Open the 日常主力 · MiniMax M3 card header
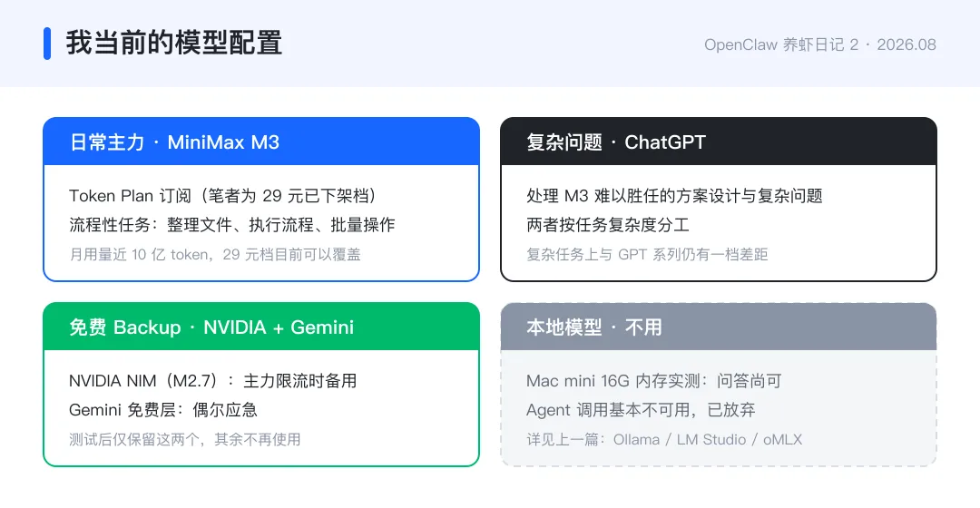 point(261,142)
